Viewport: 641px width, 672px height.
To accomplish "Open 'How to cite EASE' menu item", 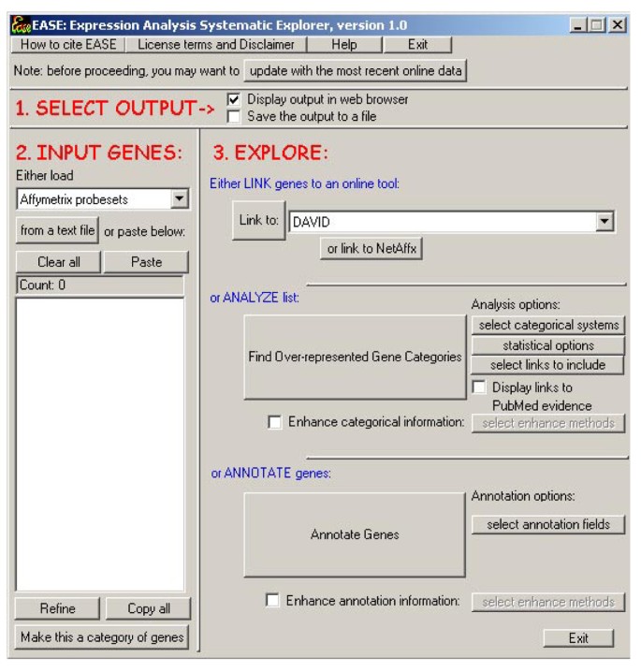I will pyautogui.click(x=68, y=44).
